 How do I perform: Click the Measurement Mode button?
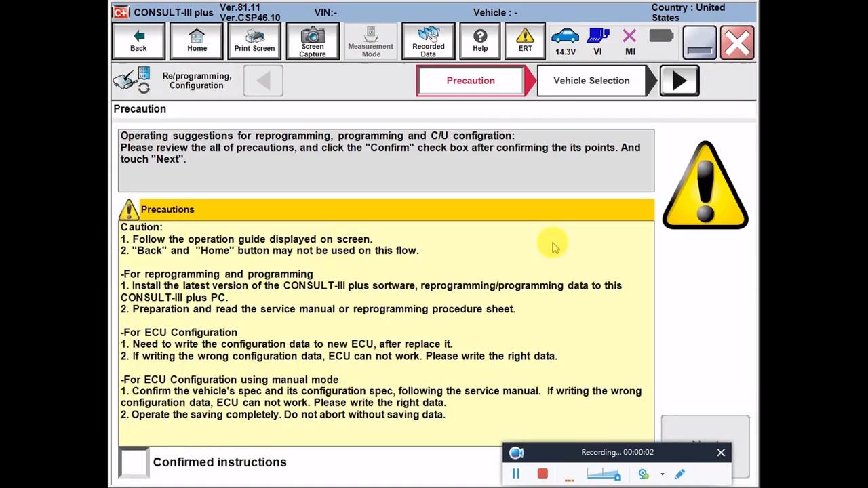tap(370, 41)
